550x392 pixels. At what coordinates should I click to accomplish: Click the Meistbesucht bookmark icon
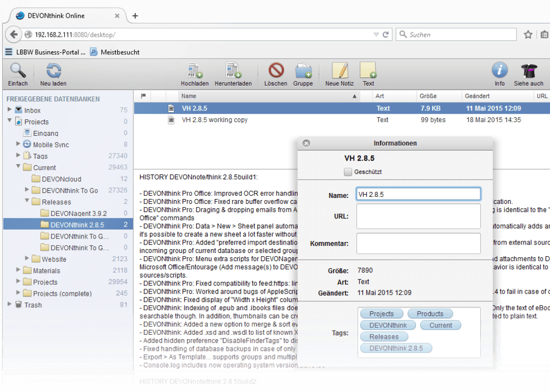pos(94,52)
